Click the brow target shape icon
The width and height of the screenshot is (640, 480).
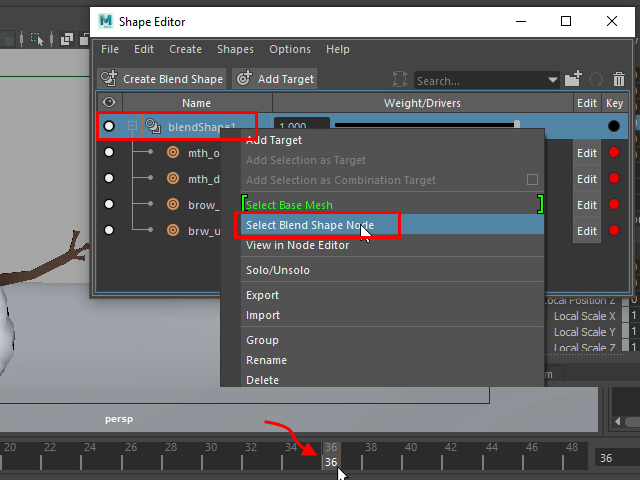coord(173,205)
